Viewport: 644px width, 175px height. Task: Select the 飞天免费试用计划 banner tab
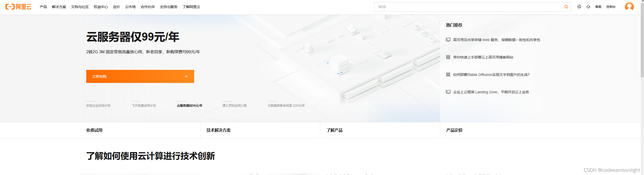[144, 105]
